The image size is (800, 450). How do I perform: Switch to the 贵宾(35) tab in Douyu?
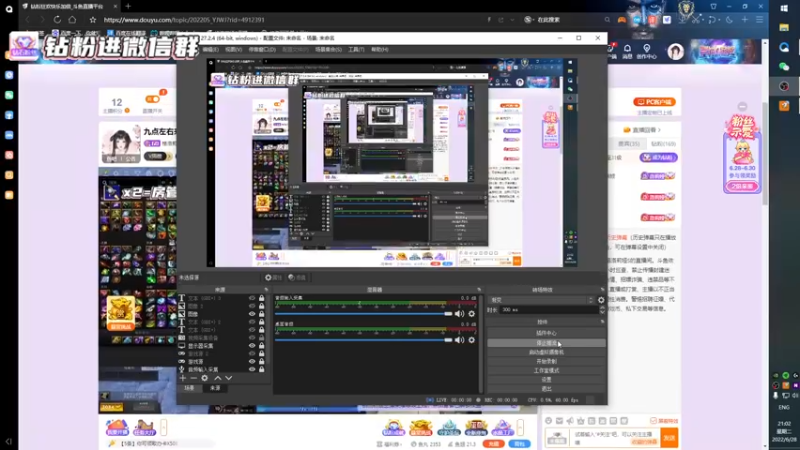pos(629,144)
